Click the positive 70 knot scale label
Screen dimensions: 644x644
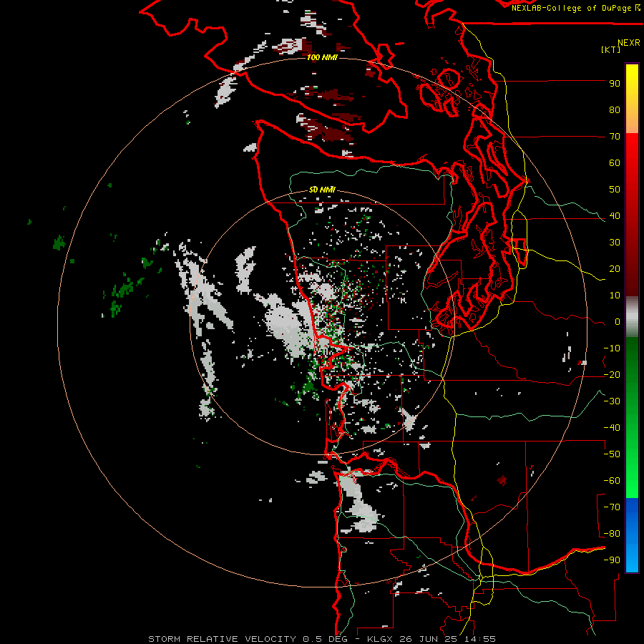pyautogui.click(x=615, y=137)
